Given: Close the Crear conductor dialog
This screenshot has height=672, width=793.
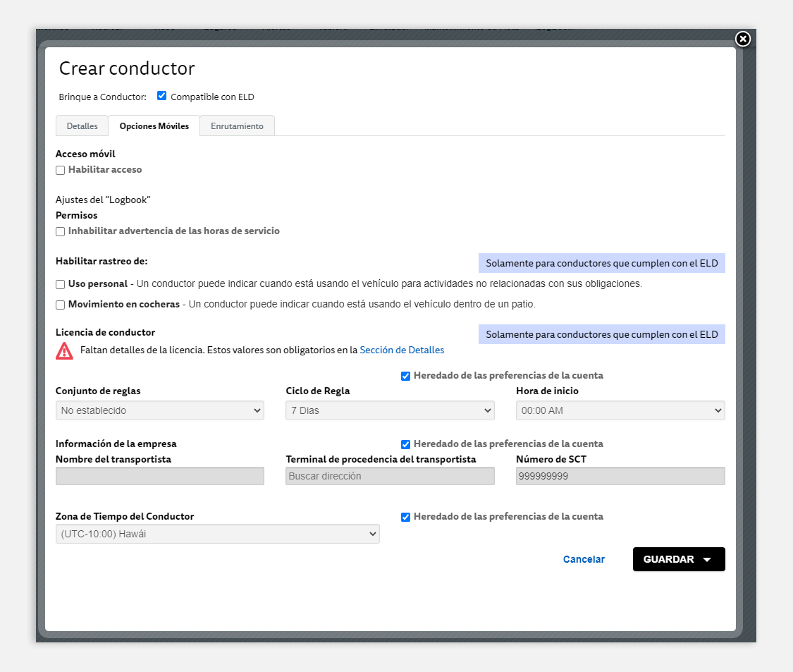Looking at the screenshot, I should [x=742, y=39].
